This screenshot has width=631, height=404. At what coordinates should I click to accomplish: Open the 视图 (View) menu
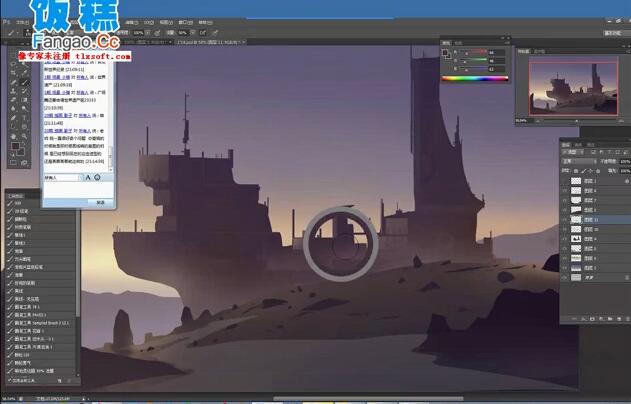click(x=166, y=23)
